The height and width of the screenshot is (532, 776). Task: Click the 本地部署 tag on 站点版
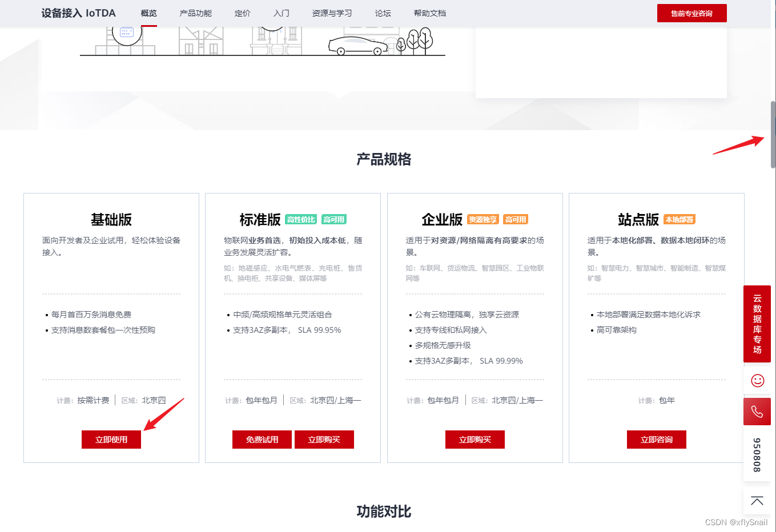click(679, 219)
